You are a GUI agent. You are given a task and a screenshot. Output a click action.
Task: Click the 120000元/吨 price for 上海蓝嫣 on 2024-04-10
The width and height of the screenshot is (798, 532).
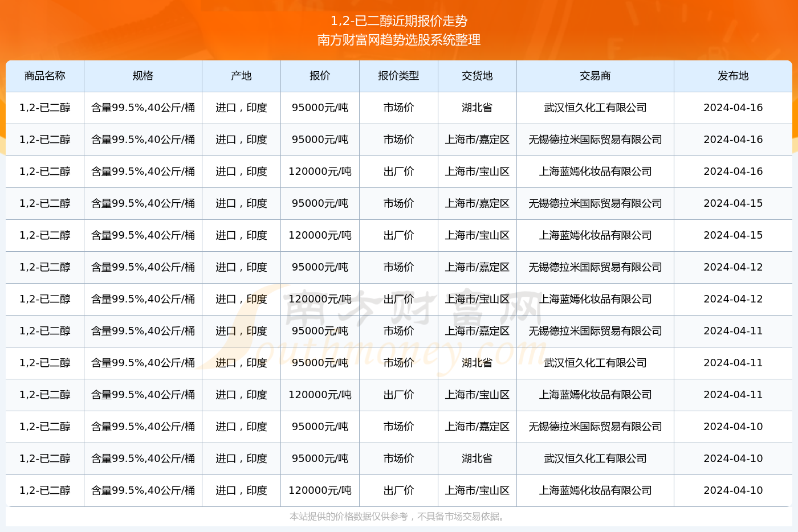[x=320, y=490]
